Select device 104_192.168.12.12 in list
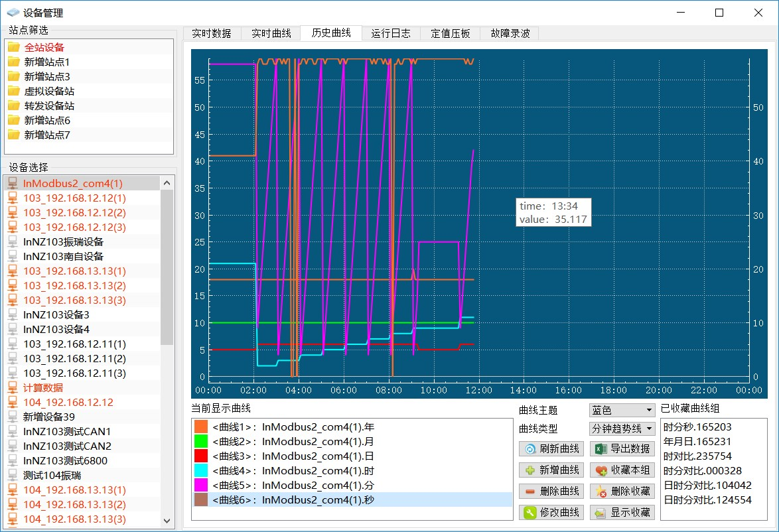The height and width of the screenshot is (532, 779). click(68, 402)
